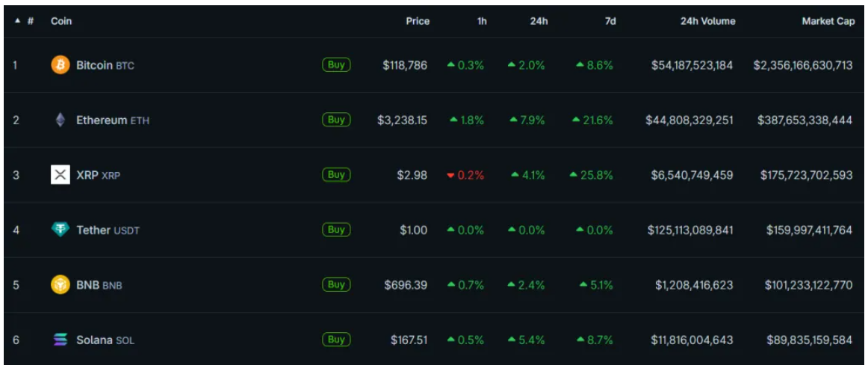Sort by 24h Volume column header
Screen dimensions: 868x368
pos(707,22)
